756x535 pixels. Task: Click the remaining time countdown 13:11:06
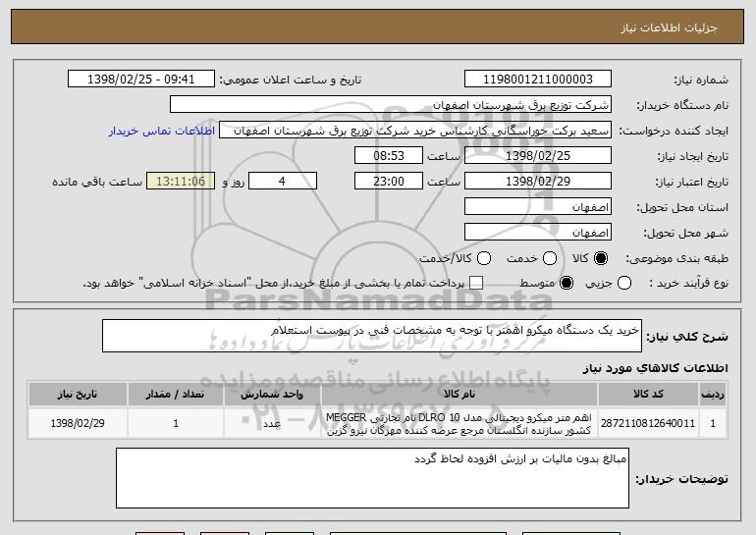[x=181, y=182]
